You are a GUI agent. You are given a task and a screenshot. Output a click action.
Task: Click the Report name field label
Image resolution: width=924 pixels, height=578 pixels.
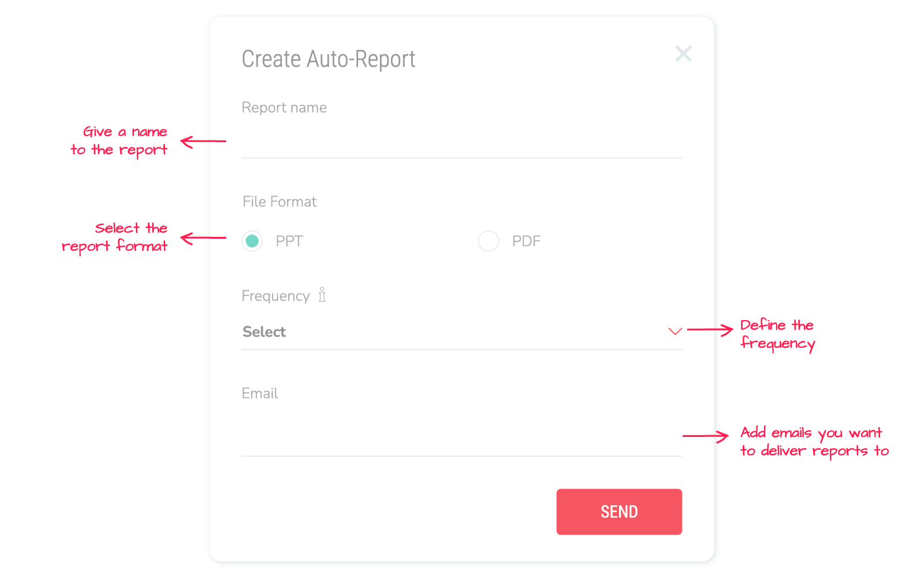tap(284, 108)
